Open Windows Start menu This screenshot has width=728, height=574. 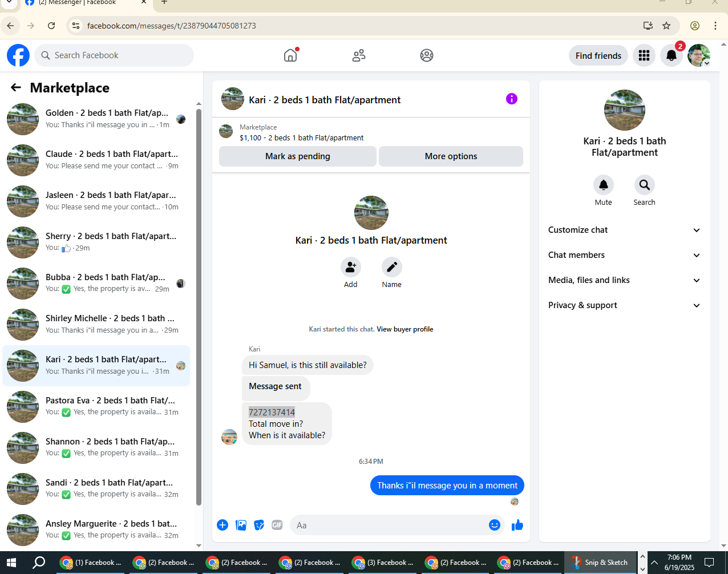pos(11,562)
